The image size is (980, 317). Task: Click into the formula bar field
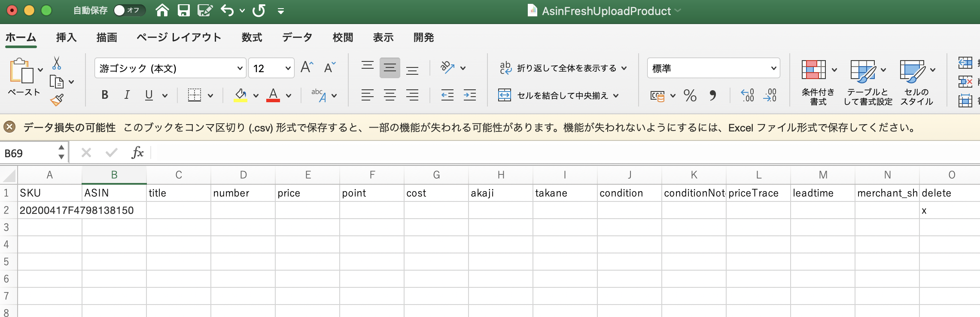pos(567,153)
